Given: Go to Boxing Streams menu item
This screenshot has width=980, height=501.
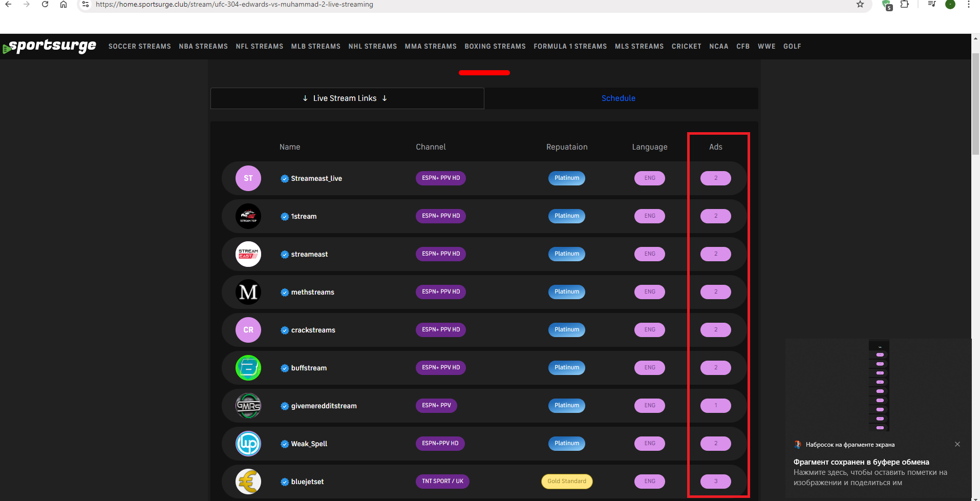Looking at the screenshot, I should pos(495,47).
